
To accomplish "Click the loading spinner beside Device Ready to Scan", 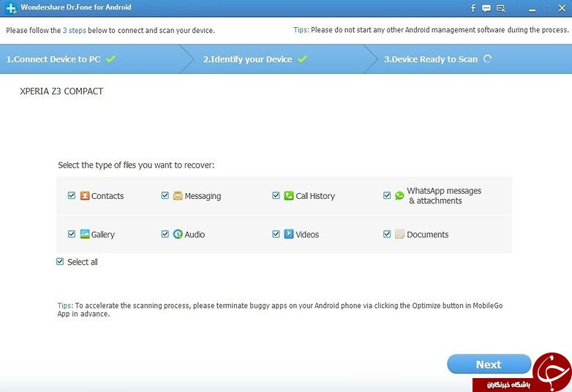I will [x=488, y=59].
